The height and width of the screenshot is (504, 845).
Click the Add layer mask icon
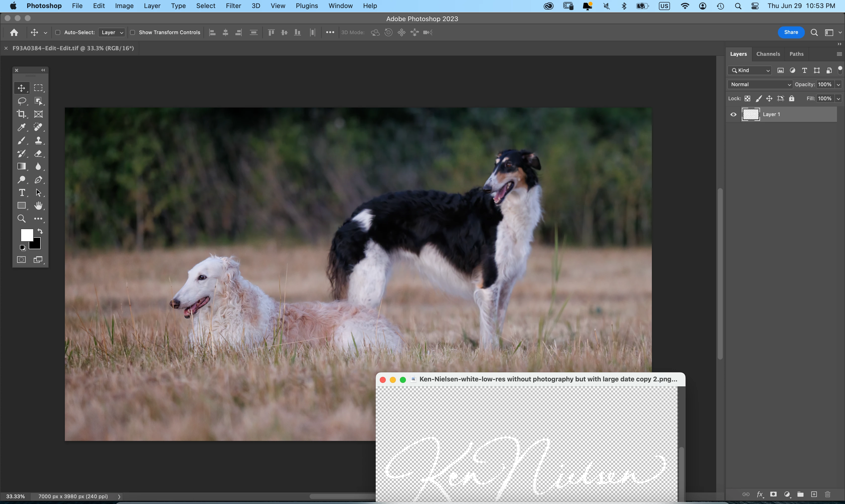[773, 494]
